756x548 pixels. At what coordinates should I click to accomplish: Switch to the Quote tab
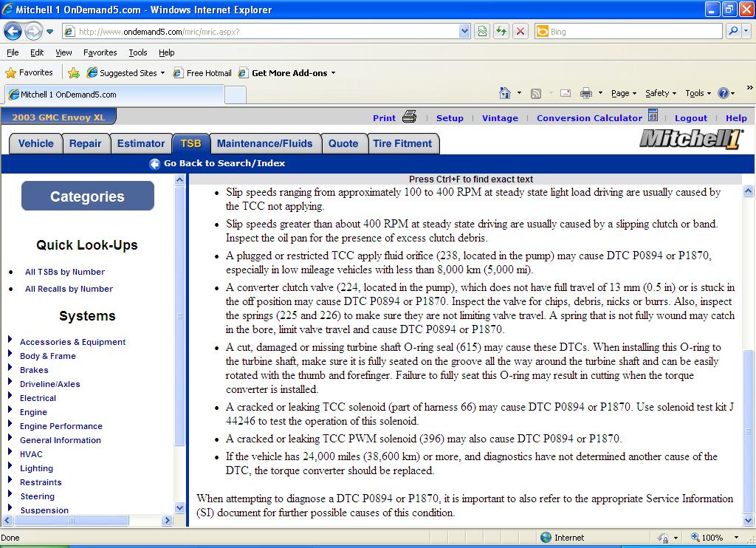343,144
